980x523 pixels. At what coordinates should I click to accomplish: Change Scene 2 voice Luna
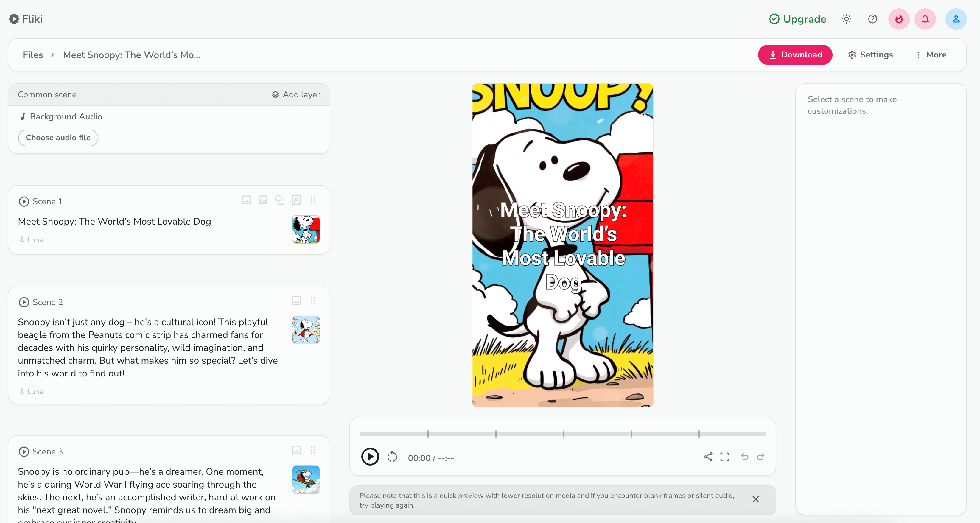coord(31,391)
